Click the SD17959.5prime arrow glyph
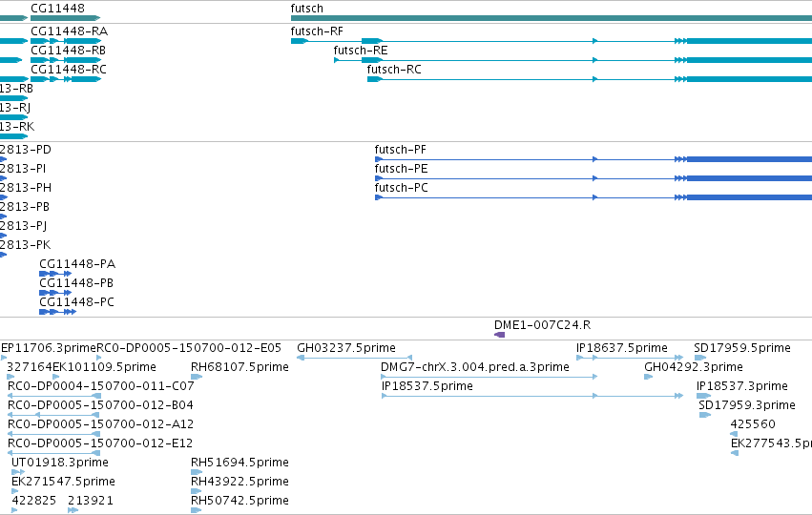This screenshot has height=515, width=812. point(700,358)
